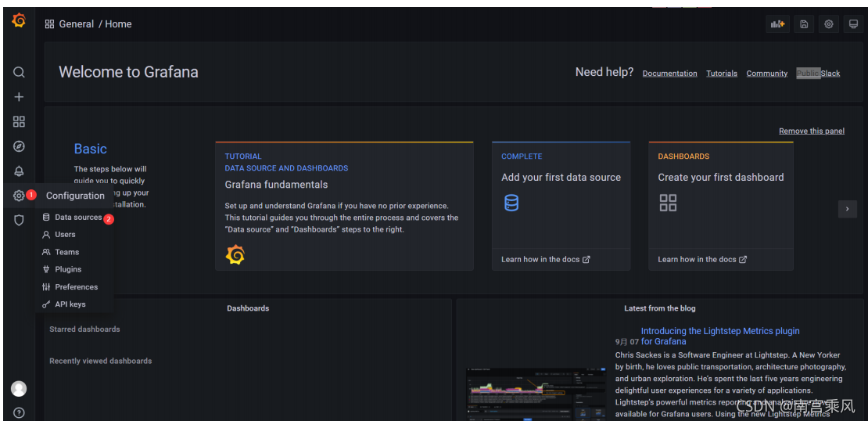Click the grid icon on Create dashboard card
This screenshot has height=421, width=868.
[668, 202]
